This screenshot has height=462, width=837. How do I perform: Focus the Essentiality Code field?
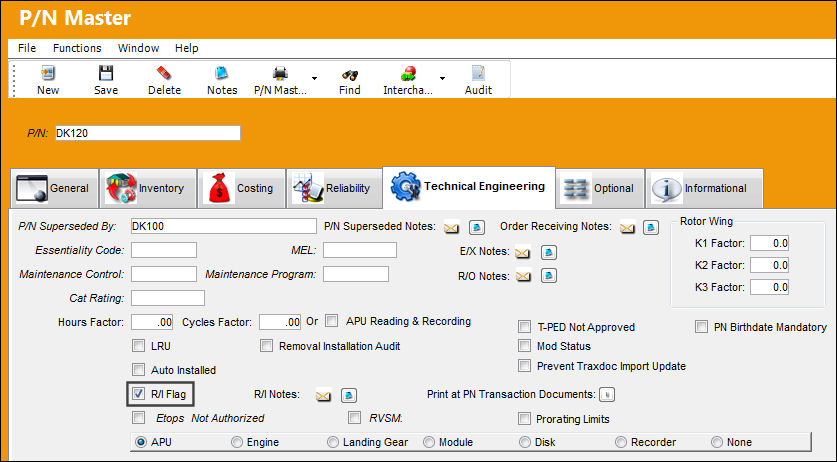coord(164,250)
